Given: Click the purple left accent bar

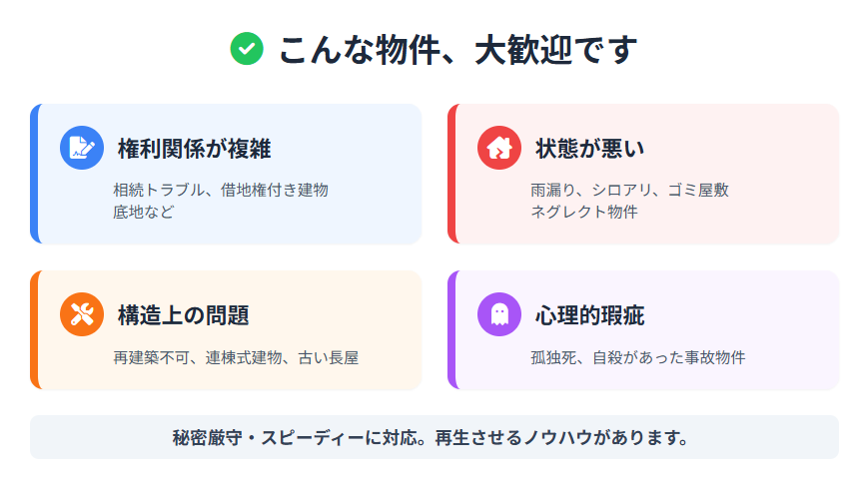Looking at the screenshot, I should pyautogui.click(x=451, y=330).
